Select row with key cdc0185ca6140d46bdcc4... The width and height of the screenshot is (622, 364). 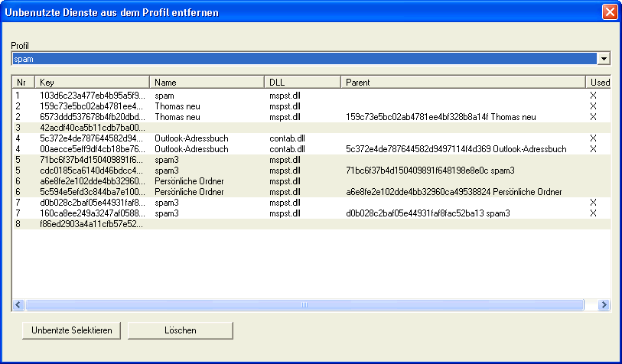pyautogui.click(x=311, y=171)
